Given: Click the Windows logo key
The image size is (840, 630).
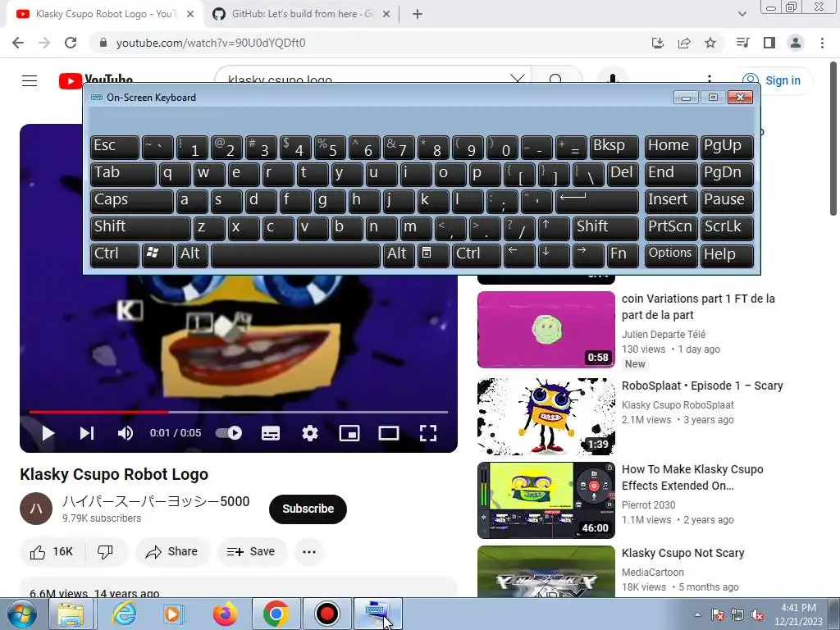Looking at the screenshot, I should click(157, 255).
